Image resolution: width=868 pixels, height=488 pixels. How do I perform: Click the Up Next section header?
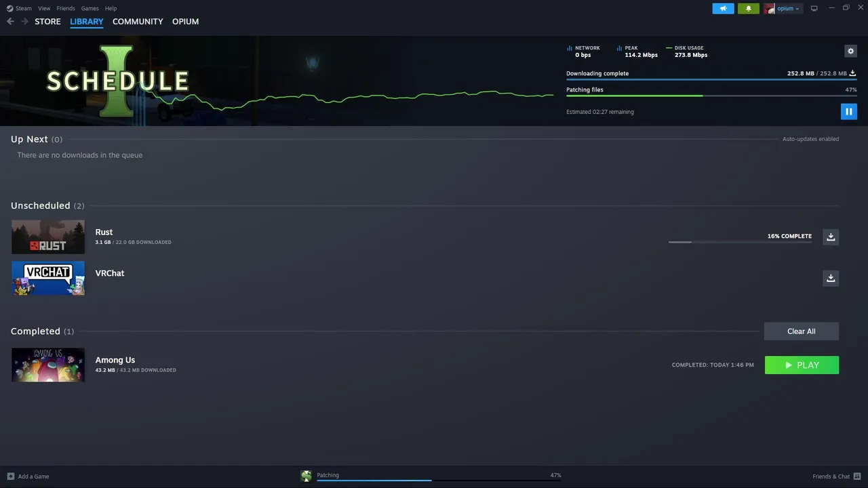tap(37, 139)
